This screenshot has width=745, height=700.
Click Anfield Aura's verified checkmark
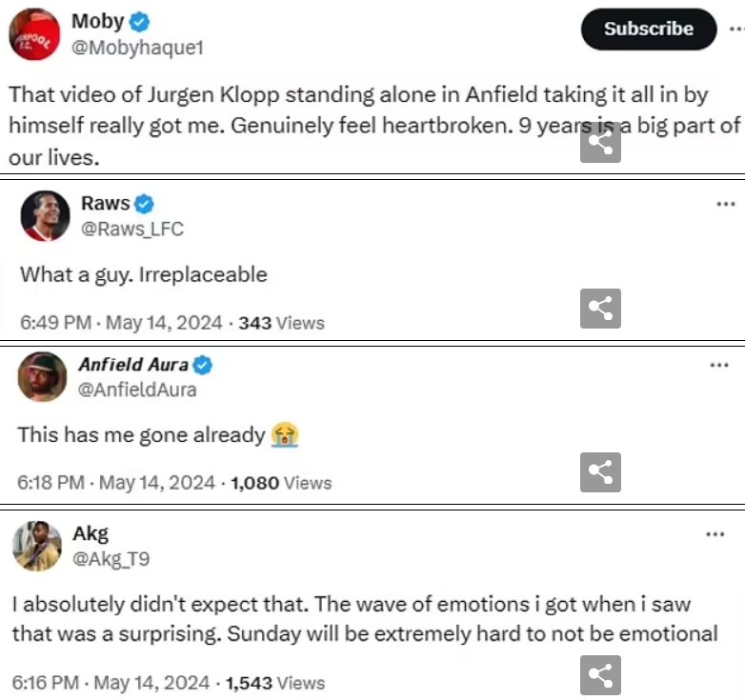coord(203,365)
